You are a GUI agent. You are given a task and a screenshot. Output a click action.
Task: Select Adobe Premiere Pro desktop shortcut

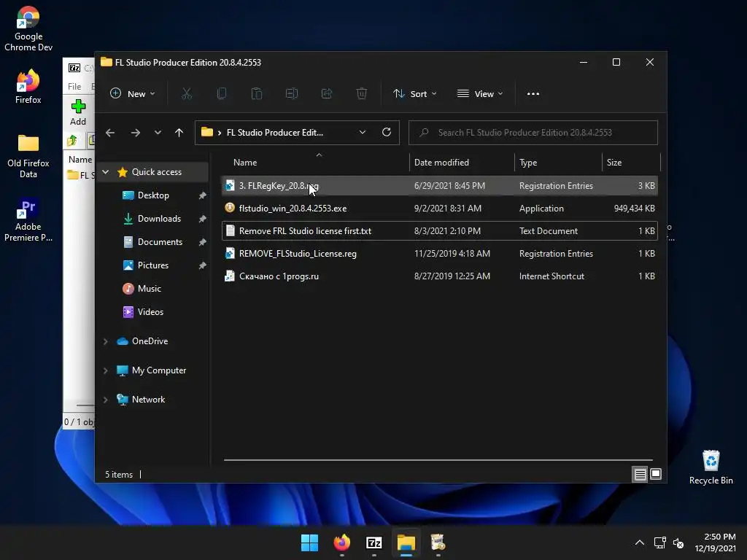[28, 220]
